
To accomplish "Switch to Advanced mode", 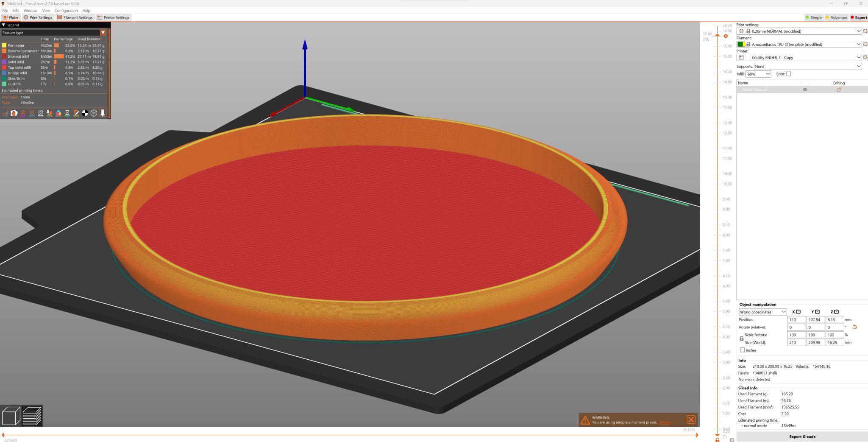I will pos(836,17).
